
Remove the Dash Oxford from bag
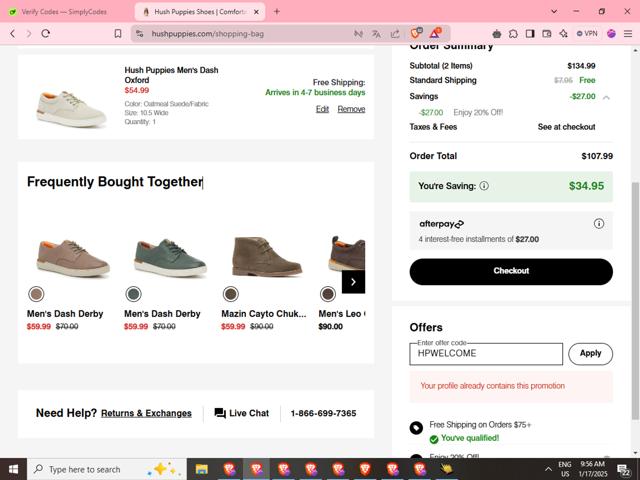click(351, 109)
